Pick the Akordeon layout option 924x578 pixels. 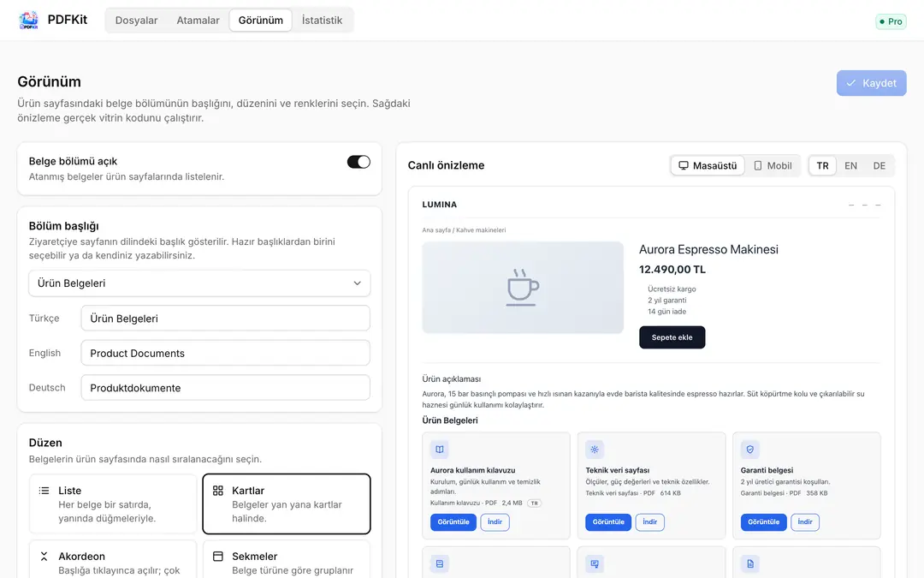113,560
